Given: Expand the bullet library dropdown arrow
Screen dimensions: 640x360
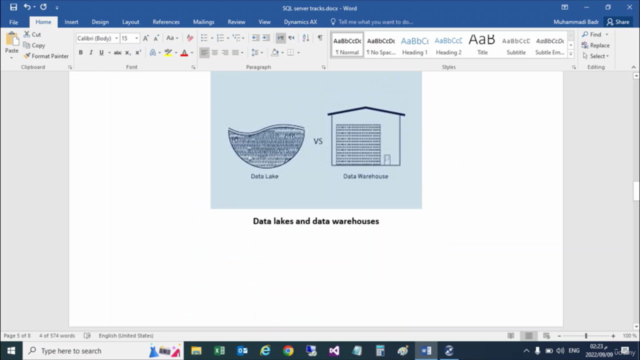Looking at the screenshot, I should click(x=212, y=38).
